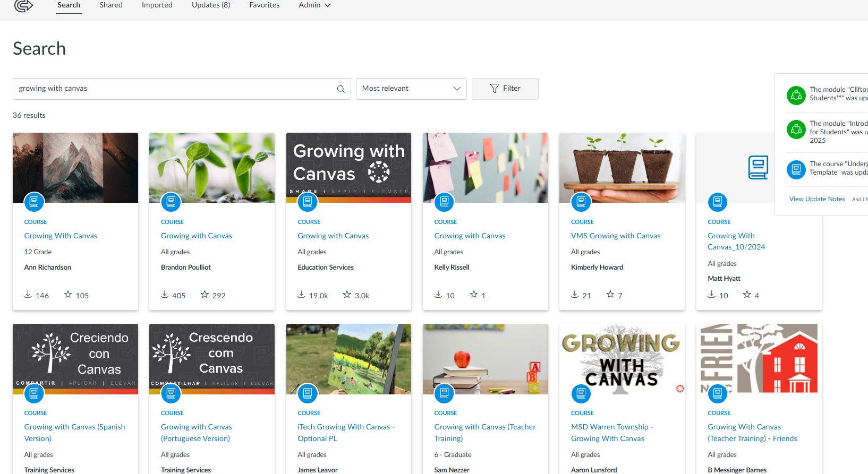Click course badge icon on Ann Richardson card
Viewport: 868px width, 474px height.
pyautogui.click(x=34, y=202)
